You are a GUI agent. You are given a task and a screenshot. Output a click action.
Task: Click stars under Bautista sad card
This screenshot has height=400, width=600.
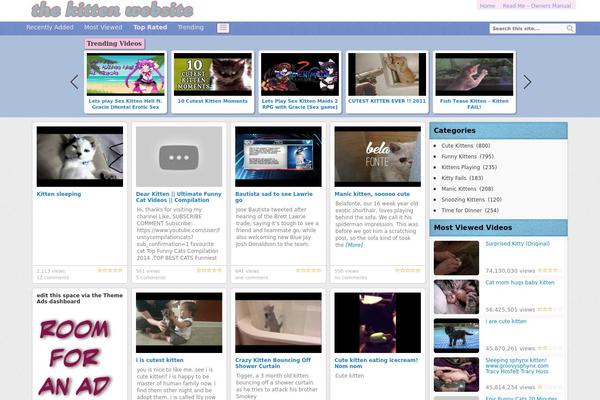point(308,270)
